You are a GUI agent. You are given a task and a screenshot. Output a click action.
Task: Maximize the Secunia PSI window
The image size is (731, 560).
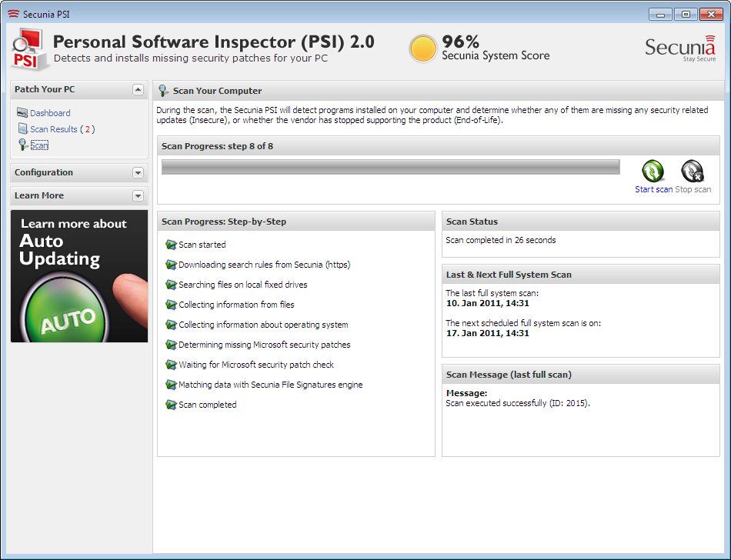click(x=686, y=15)
